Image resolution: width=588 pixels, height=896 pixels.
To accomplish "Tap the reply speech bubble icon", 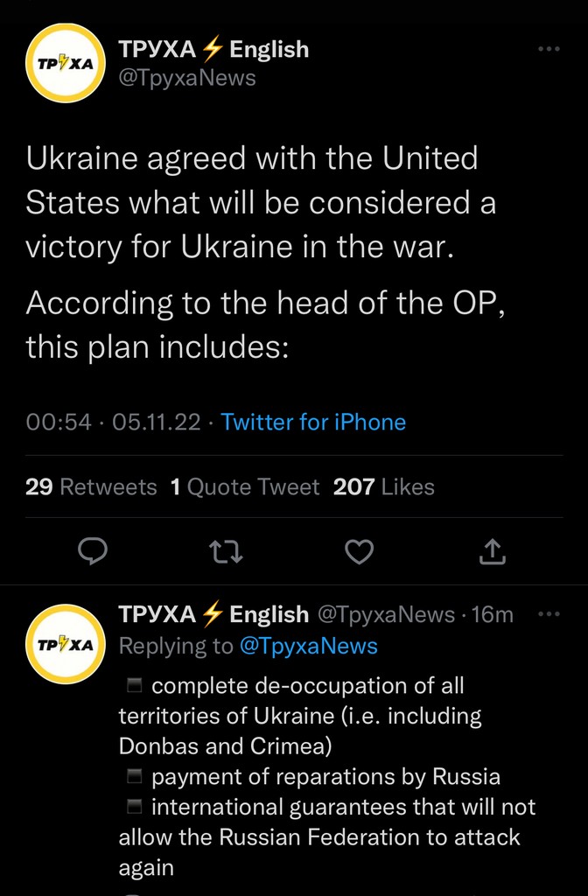I will coord(93,550).
